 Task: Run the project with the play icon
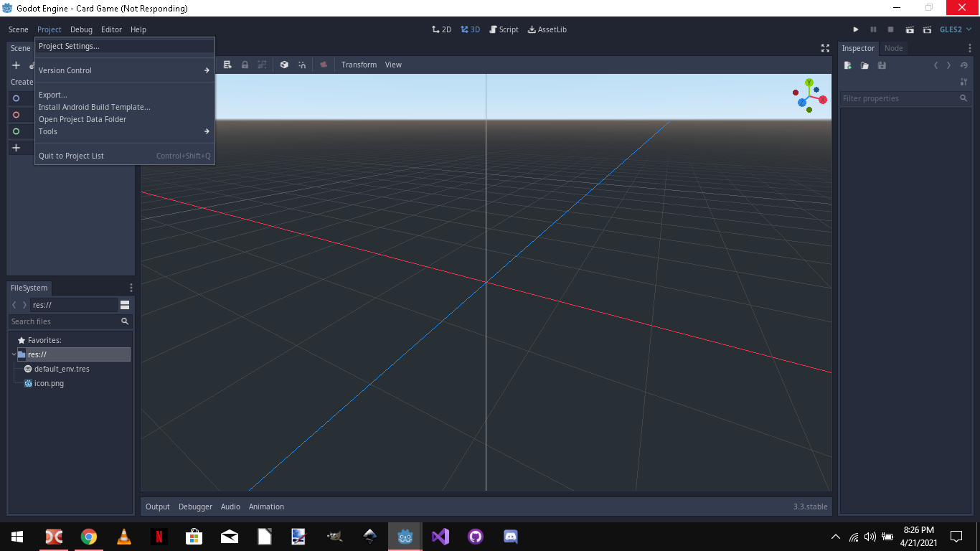[856, 29]
